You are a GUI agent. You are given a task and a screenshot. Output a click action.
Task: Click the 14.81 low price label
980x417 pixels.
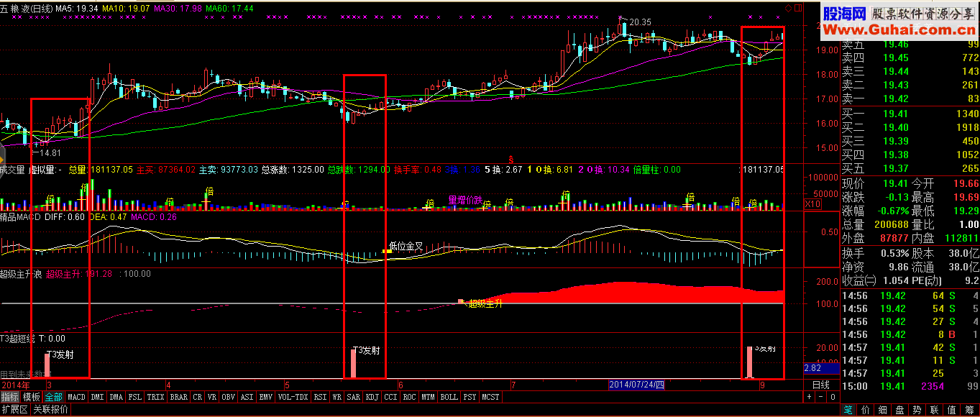pyautogui.click(x=50, y=153)
